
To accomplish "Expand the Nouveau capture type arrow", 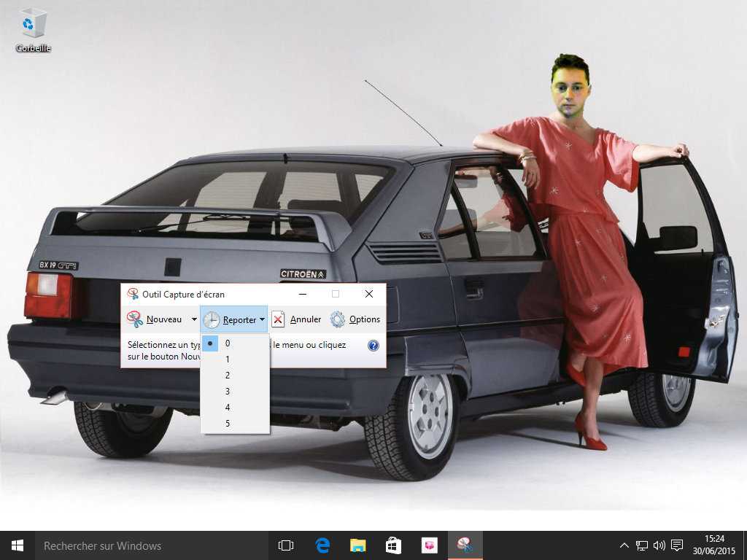I will (x=194, y=319).
